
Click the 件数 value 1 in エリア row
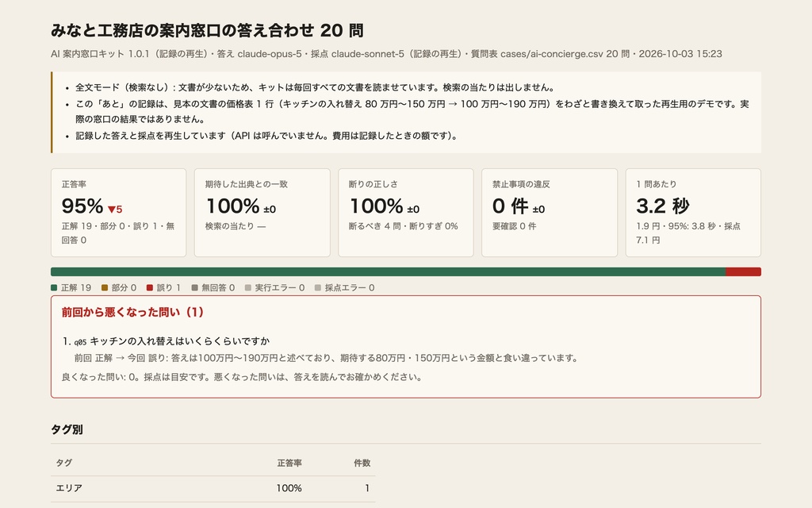(367, 488)
